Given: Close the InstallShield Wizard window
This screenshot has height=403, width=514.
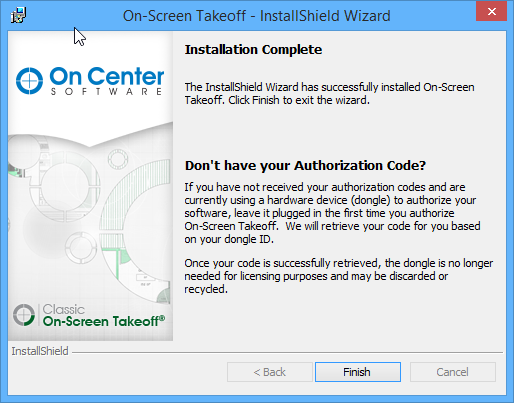Looking at the screenshot, I should pyautogui.click(x=492, y=12).
